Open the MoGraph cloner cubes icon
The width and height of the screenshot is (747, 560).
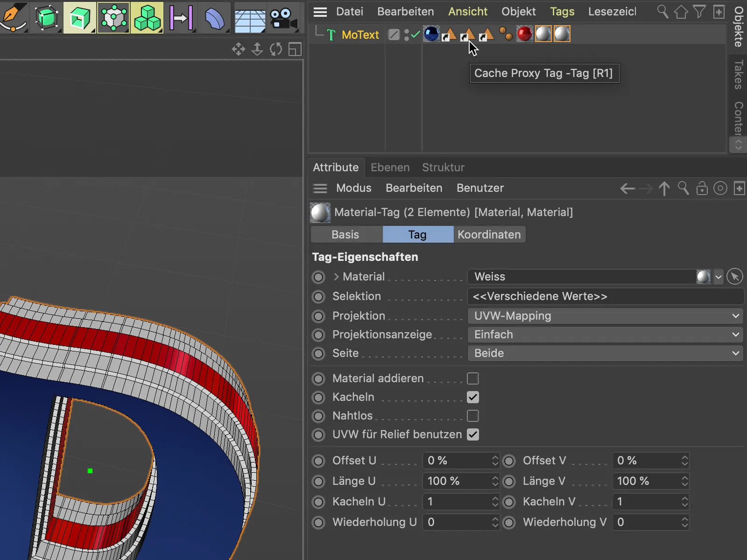click(147, 18)
